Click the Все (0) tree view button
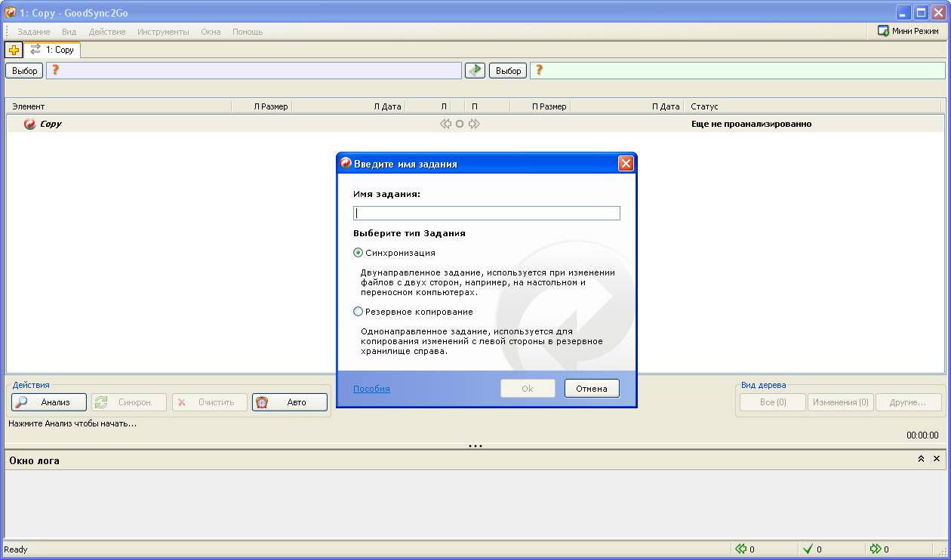Screen dimensions: 951x560 [x=772, y=402]
